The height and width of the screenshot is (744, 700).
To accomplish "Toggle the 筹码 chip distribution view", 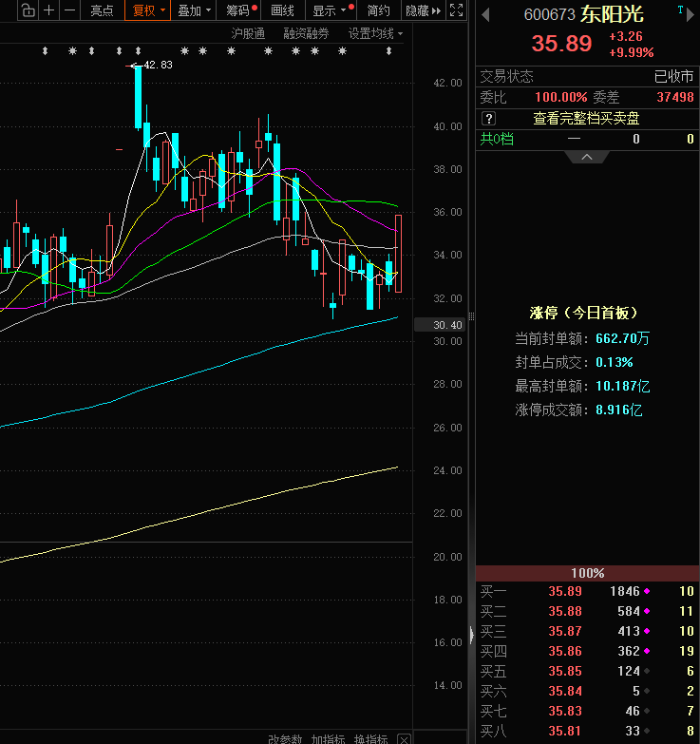I will (238, 10).
